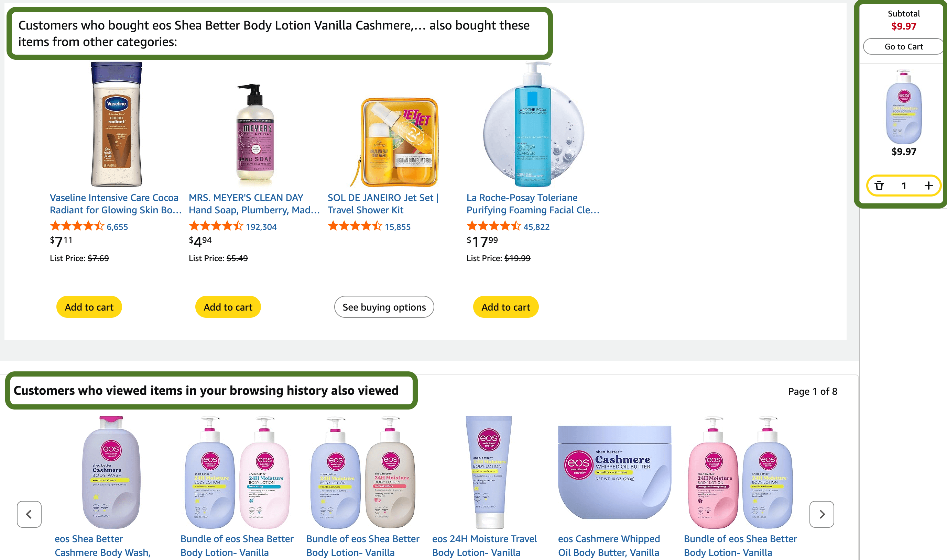Add La Roche-Posay cleanser to cart
This screenshot has width=947, height=560.
[x=505, y=307]
